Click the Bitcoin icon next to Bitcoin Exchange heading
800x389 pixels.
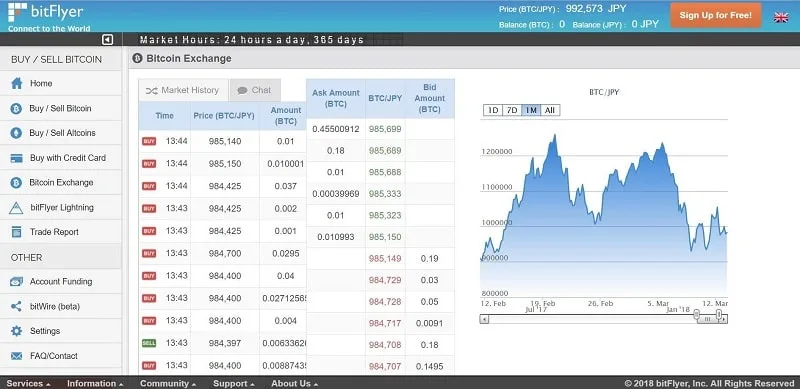pos(137,59)
